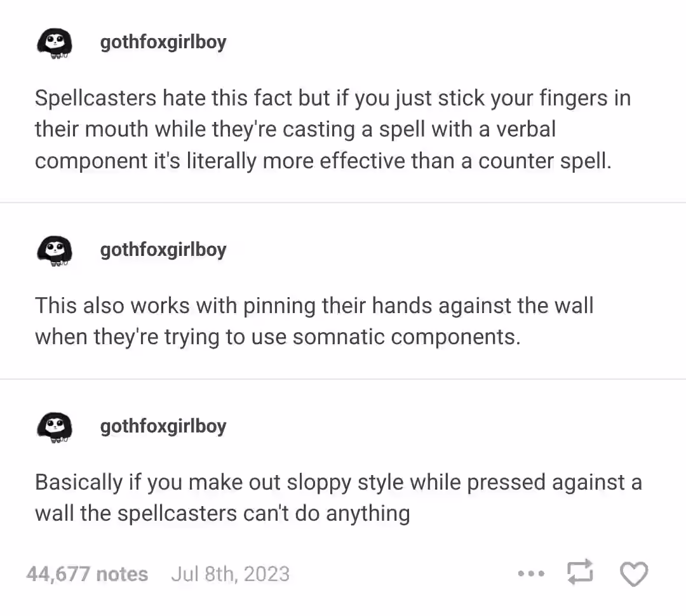Click the words 'somnatic components' in the second post
686x616 pixels.
407,337
